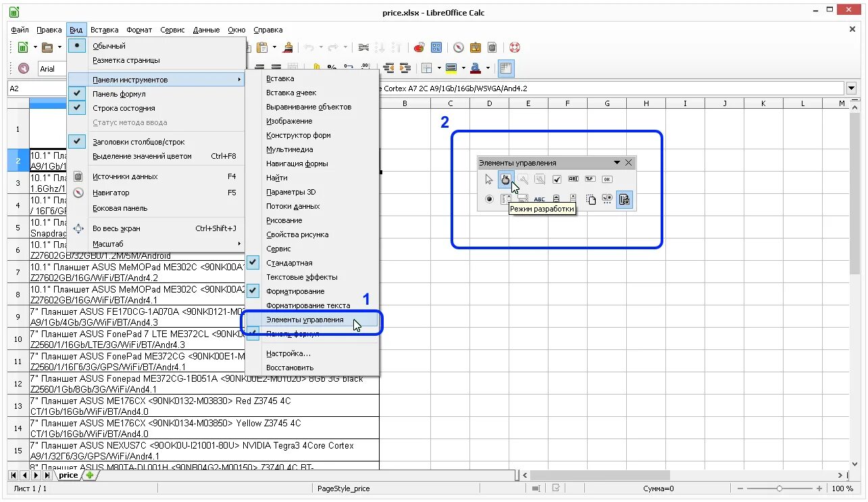Pick the Select arrow tool in the form controls toolbar
The image size is (868, 502).
pos(489,179)
